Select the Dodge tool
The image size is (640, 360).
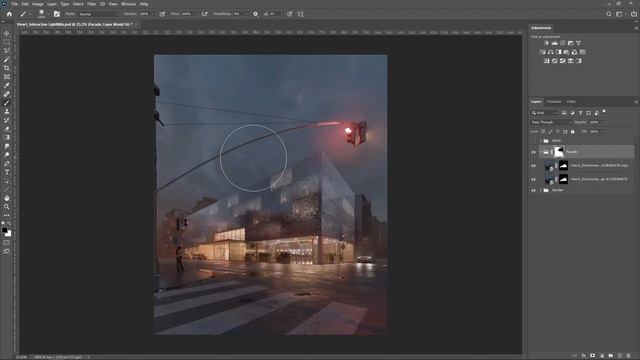[x=7, y=155]
